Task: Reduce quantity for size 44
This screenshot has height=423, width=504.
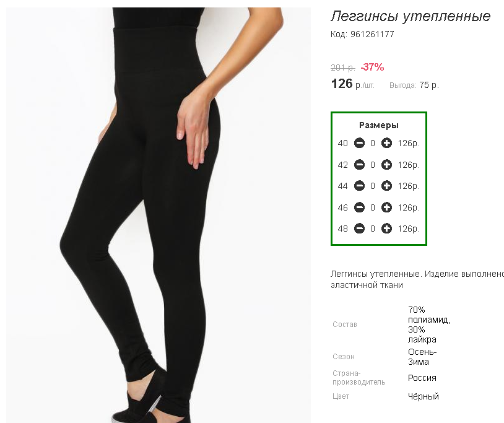Action: pos(359,186)
